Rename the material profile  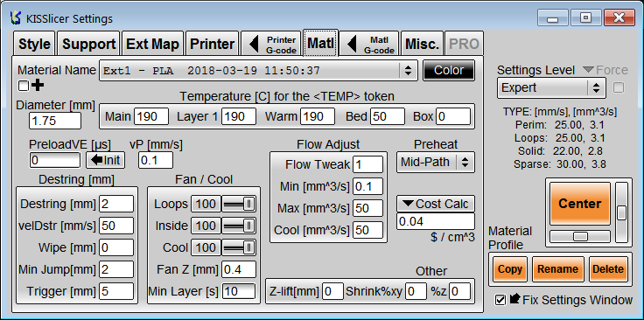pos(557,269)
